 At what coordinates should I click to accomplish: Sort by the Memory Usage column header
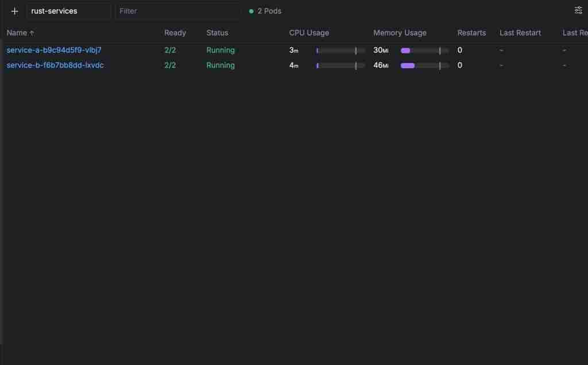tap(400, 33)
